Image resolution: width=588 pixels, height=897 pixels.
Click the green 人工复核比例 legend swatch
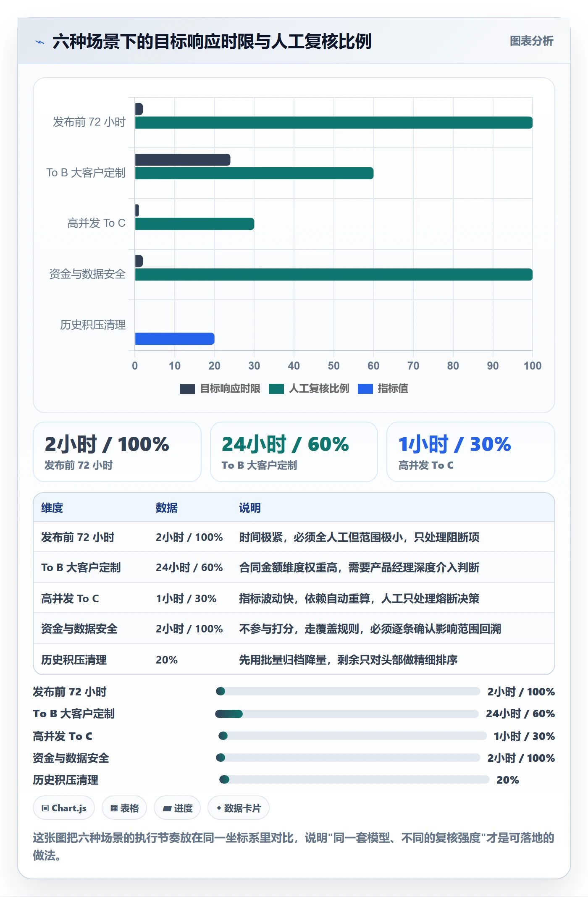[x=276, y=389]
